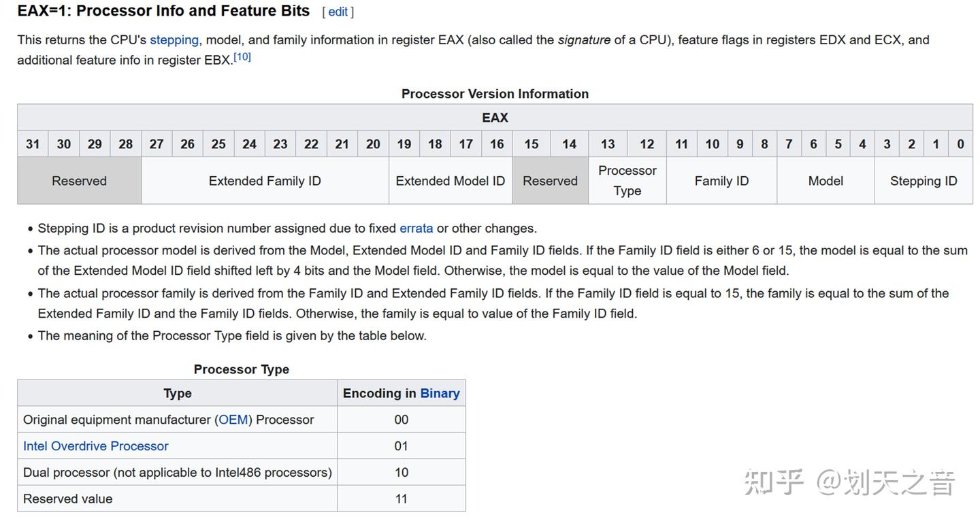Open the "OEM" link in the Processor Type table
The width and height of the screenshot is (980, 521).
coord(233,420)
